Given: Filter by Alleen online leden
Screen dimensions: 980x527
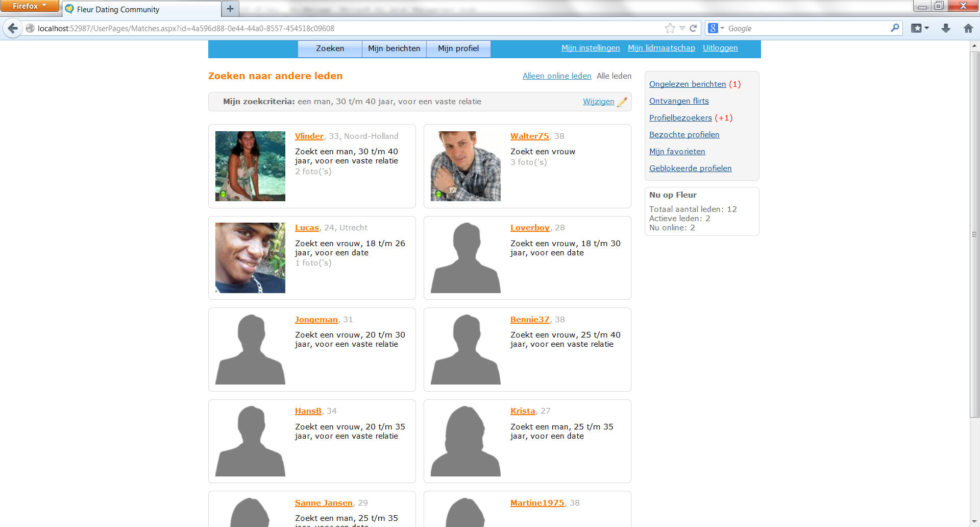Looking at the screenshot, I should 557,76.
